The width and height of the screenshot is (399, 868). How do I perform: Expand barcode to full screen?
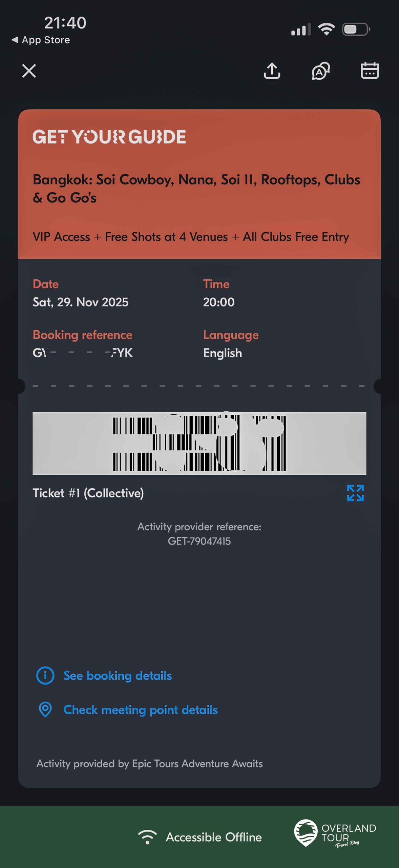355,493
